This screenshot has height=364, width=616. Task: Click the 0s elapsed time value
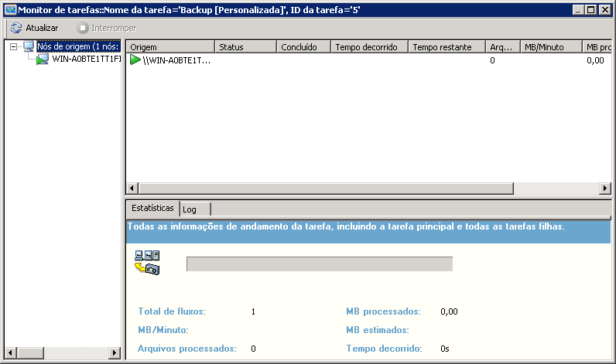tap(445, 349)
